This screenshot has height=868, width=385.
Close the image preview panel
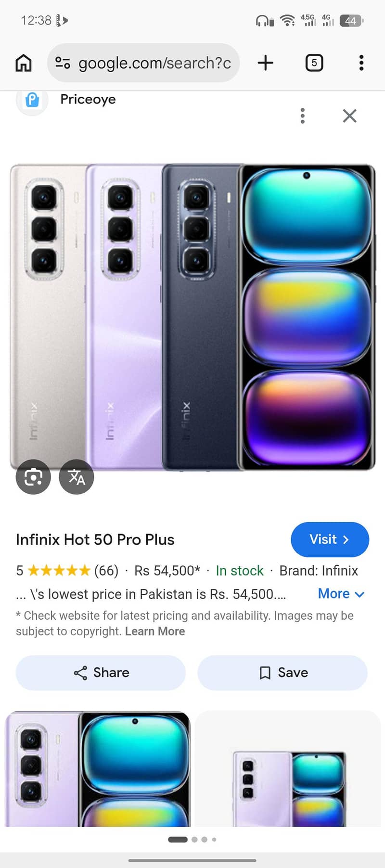point(350,116)
